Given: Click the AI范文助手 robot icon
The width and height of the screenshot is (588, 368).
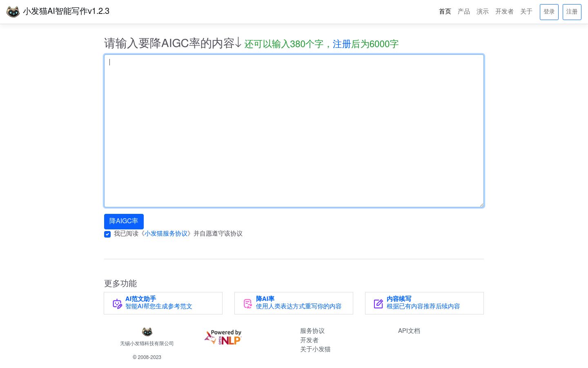Looking at the screenshot, I should coord(117,304).
